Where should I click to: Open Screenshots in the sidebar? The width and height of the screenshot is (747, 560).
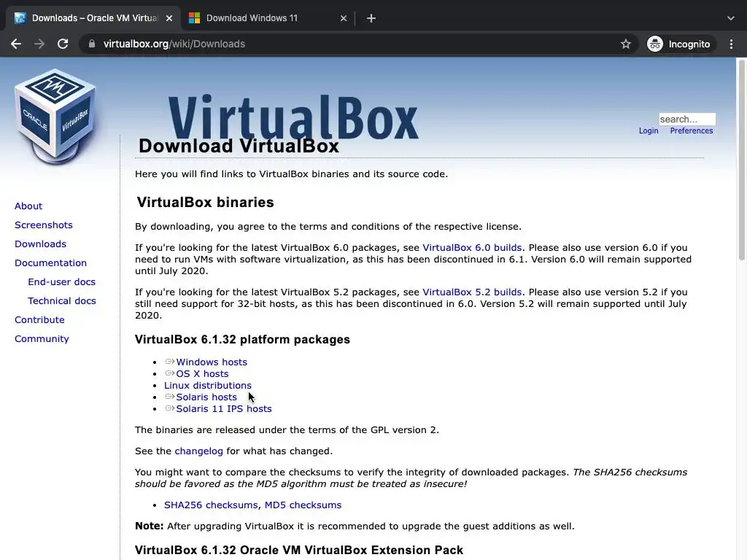43,225
